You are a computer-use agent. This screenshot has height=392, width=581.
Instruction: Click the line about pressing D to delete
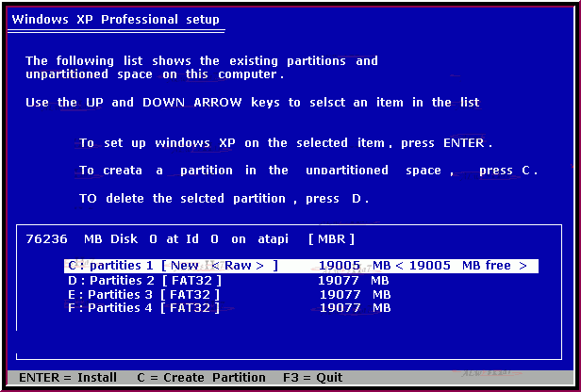[x=224, y=199]
